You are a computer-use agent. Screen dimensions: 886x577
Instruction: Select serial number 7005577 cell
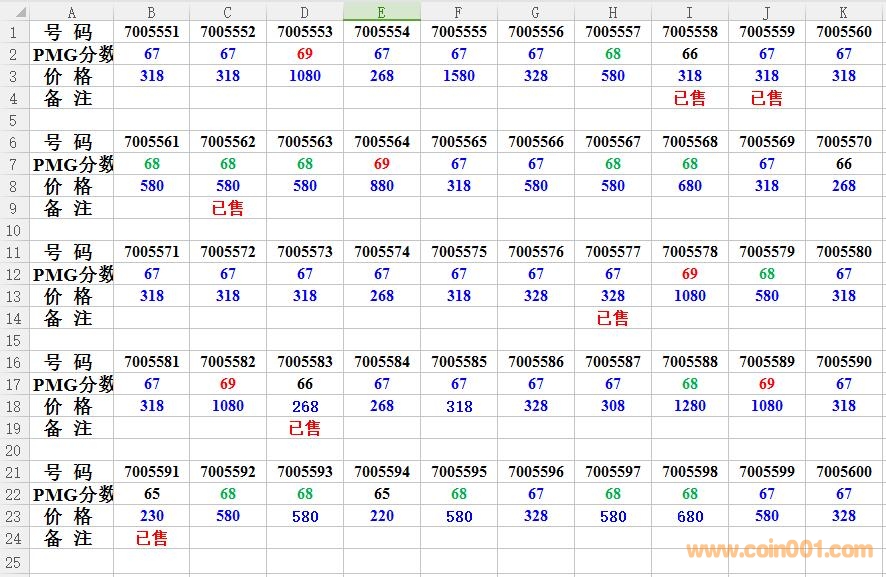613,252
